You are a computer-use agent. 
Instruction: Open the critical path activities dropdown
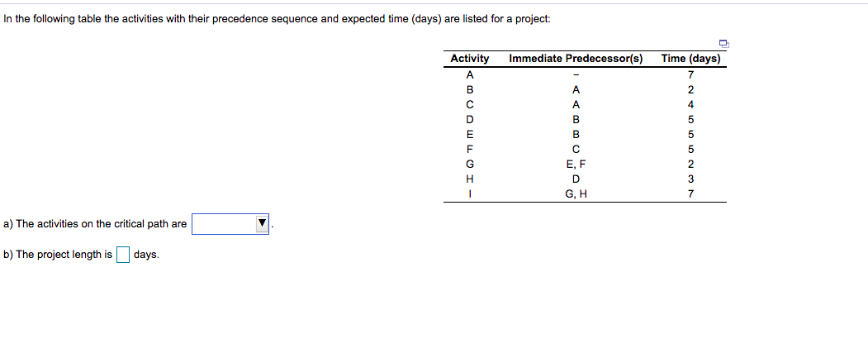pyautogui.click(x=230, y=224)
